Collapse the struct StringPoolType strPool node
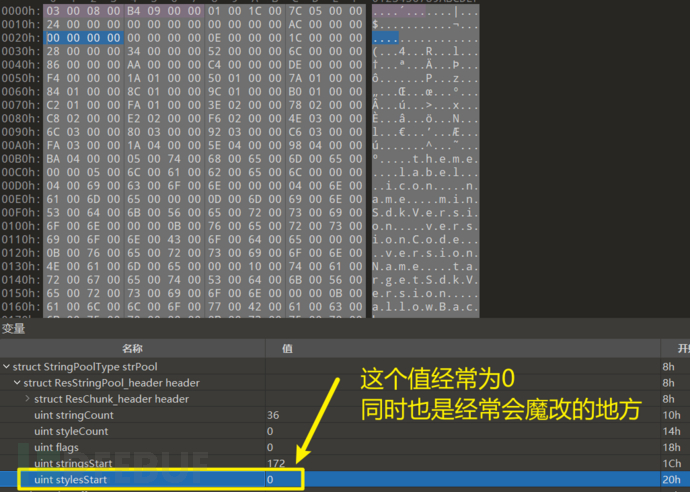Image resolution: width=690 pixels, height=492 pixels. click(6, 367)
